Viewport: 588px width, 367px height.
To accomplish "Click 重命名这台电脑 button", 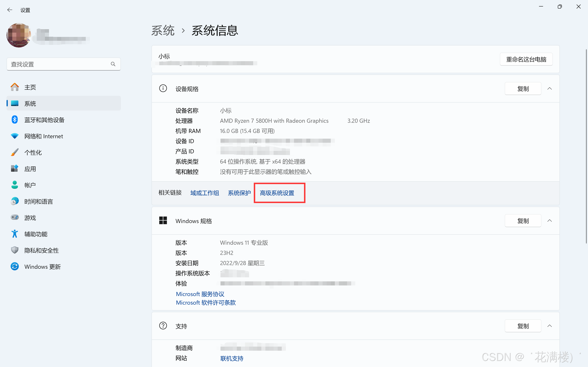I will click(526, 59).
